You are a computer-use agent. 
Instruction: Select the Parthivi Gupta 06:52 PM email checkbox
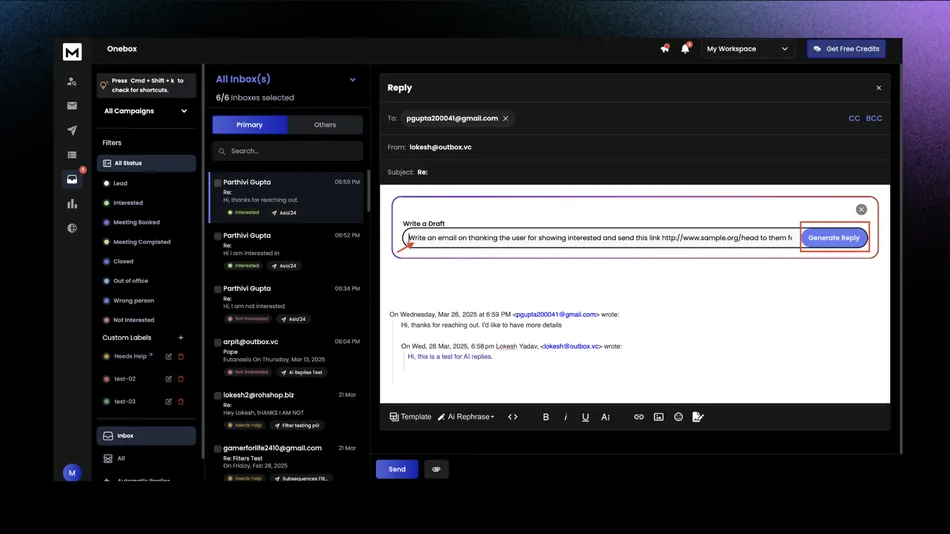218,236
